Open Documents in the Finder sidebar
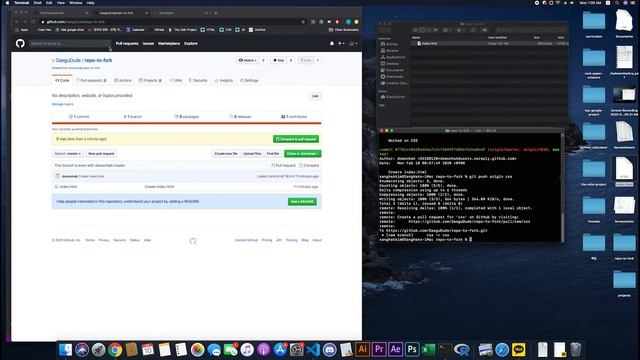 (x=392, y=70)
